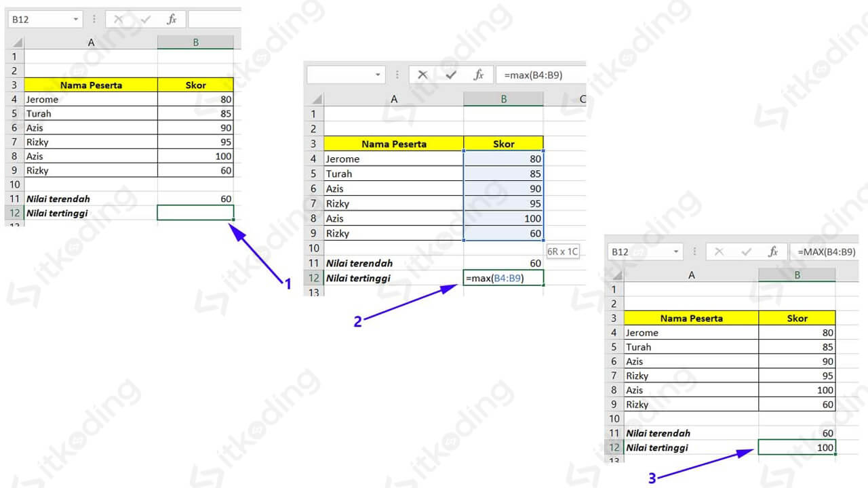Open Name Box dropdown arrow in left sheet
The width and height of the screenshot is (868, 488).
(x=76, y=20)
